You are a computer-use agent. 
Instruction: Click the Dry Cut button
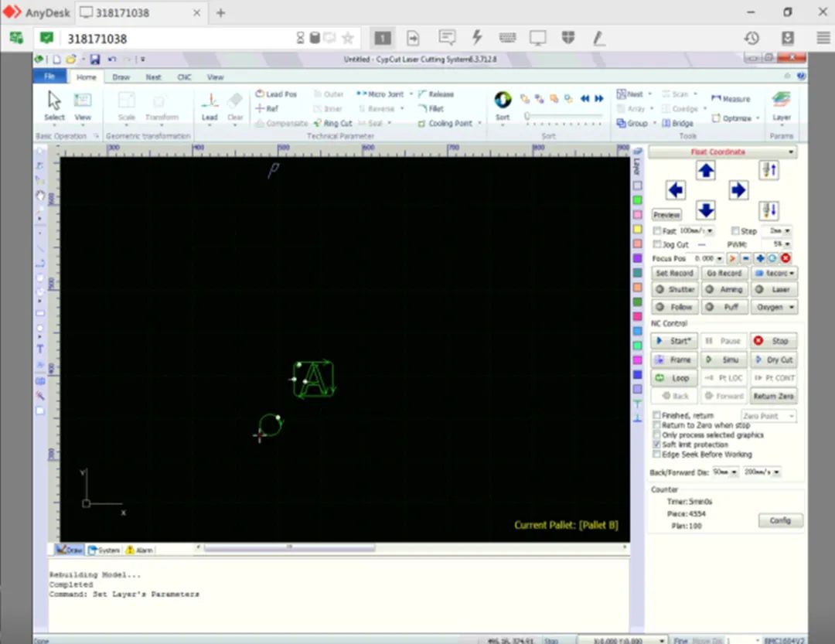774,359
